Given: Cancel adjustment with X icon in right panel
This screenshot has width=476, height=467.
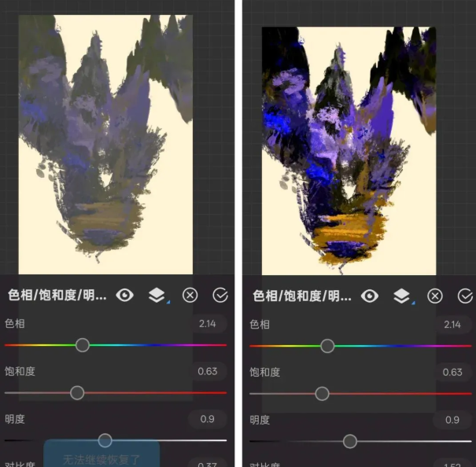Looking at the screenshot, I should [x=434, y=296].
